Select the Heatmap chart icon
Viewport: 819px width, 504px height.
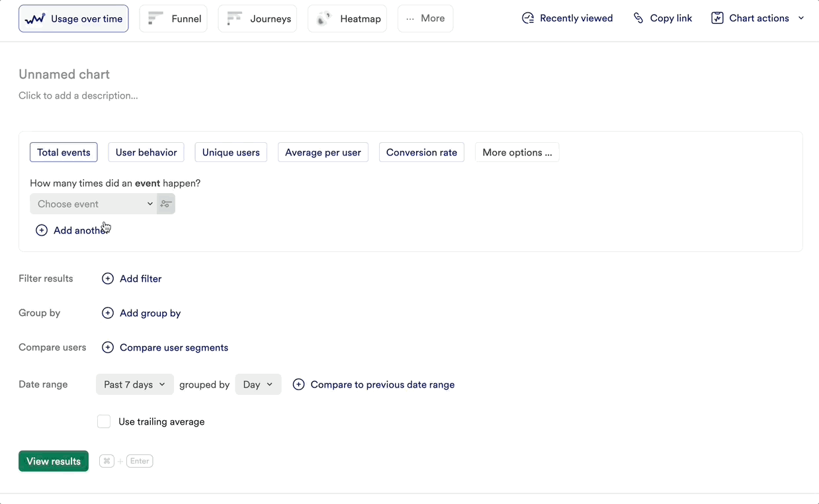[x=322, y=18]
